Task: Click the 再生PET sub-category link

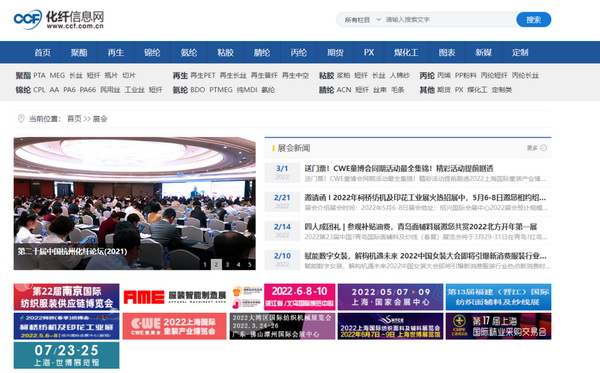Action: pos(203,75)
